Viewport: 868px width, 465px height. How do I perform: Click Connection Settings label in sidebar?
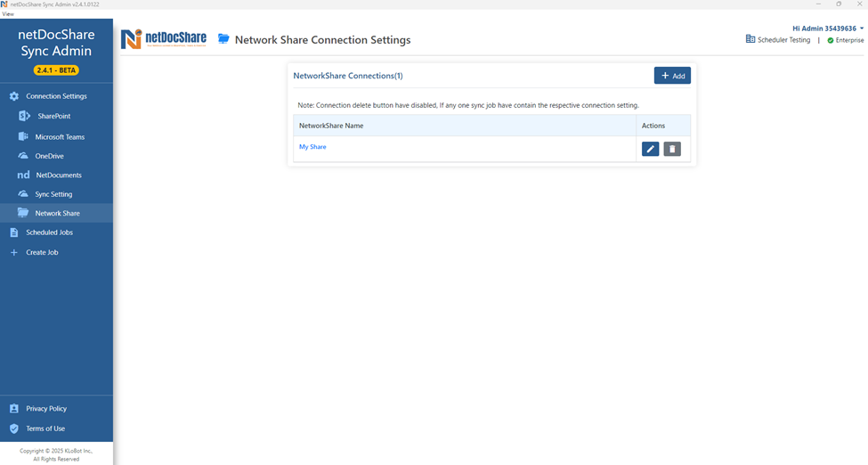56,96
